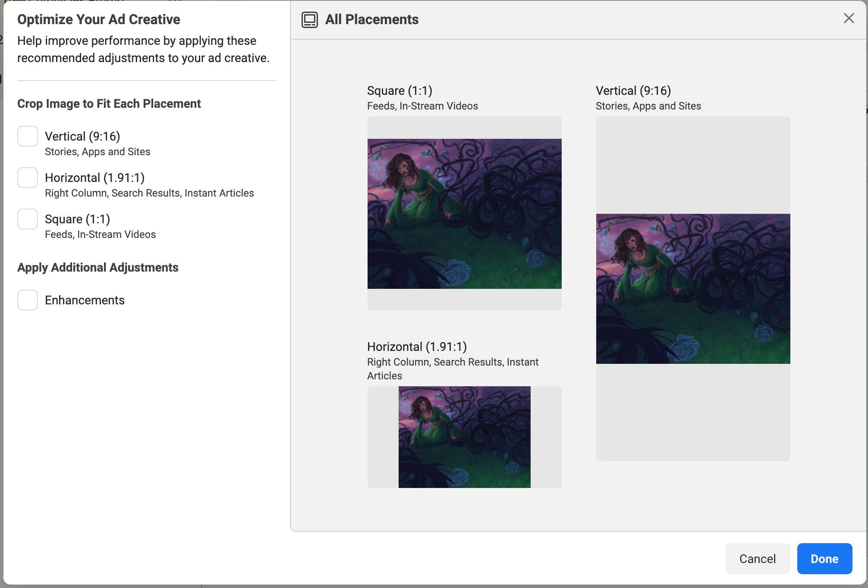Click the Horizontal (1.91:1) preview heading
The height and width of the screenshot is (588, 868).
tap(417, 347)
